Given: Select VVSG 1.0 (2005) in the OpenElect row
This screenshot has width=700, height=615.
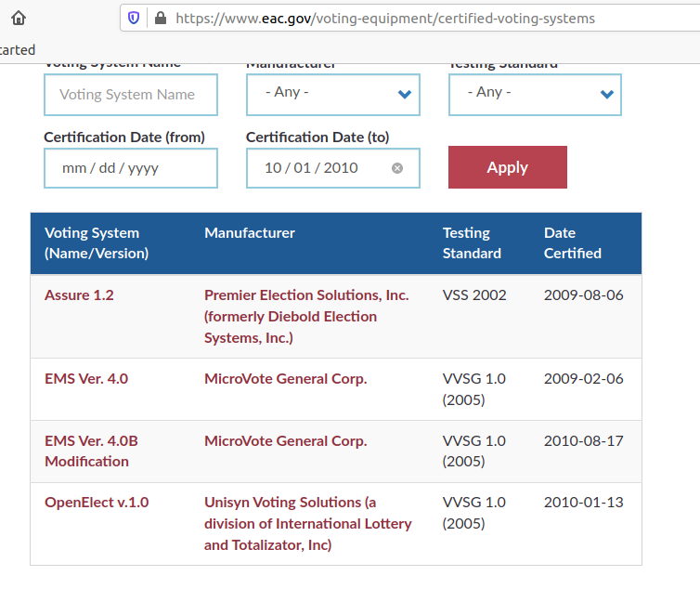Looking at the screenshot, I should click(x=473, y=513).
